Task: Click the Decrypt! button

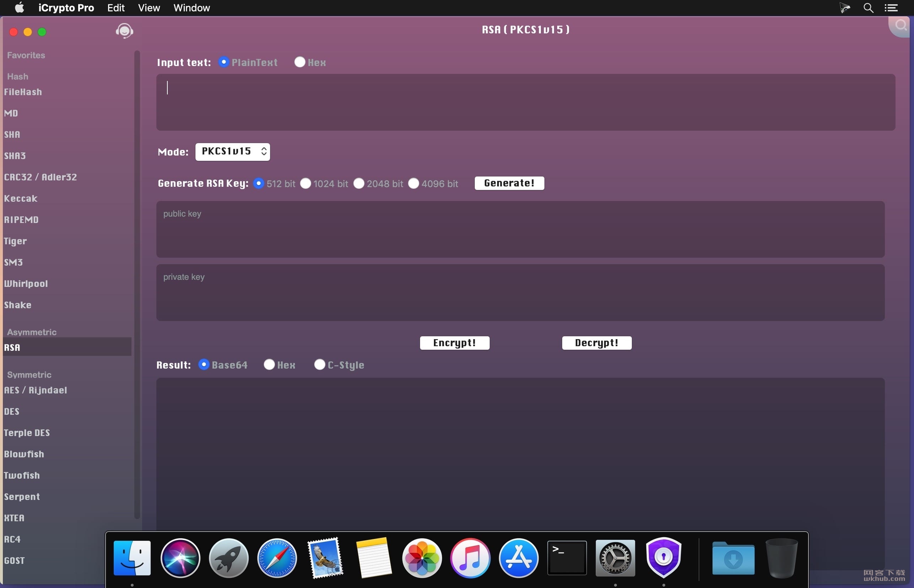Action: (x=596, y=343)
